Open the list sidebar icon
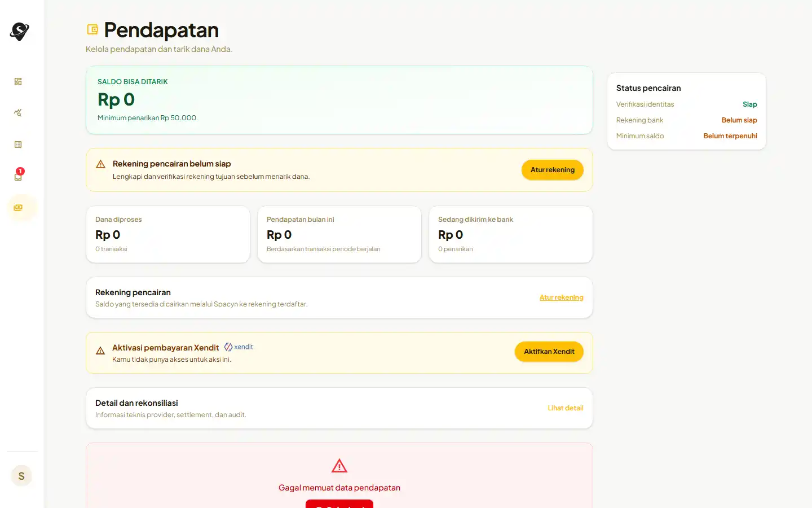This screenshot has width=812, height=508. [x=18, y=144]
